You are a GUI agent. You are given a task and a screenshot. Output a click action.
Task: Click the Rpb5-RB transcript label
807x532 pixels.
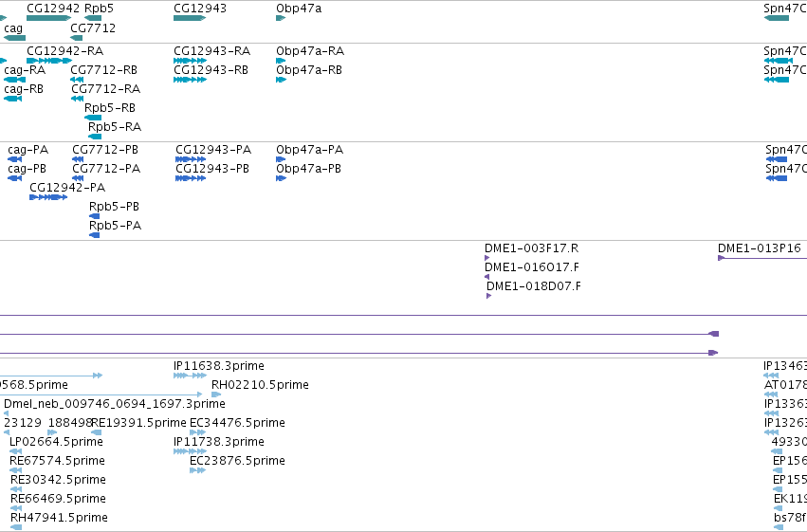110,108
